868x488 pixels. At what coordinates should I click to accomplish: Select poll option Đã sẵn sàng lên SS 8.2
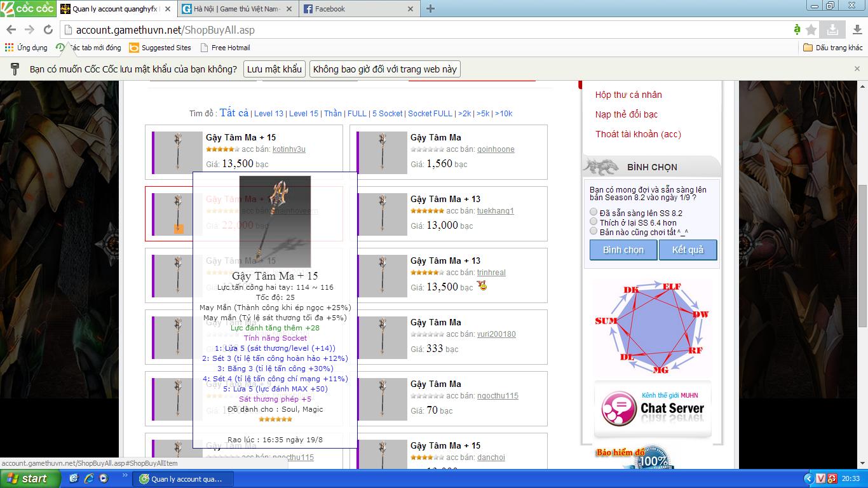(593, 212)
